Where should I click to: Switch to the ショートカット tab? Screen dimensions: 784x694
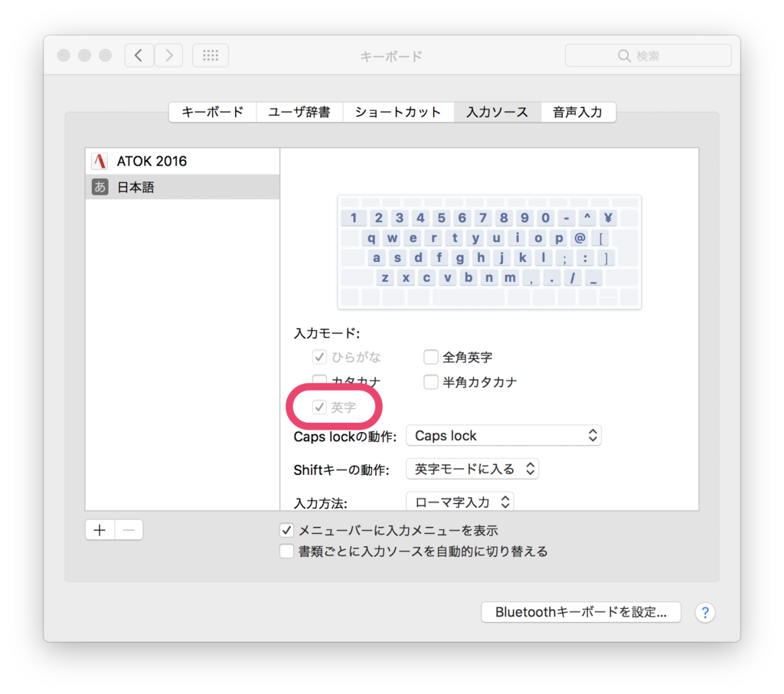[x=398, y=112]
